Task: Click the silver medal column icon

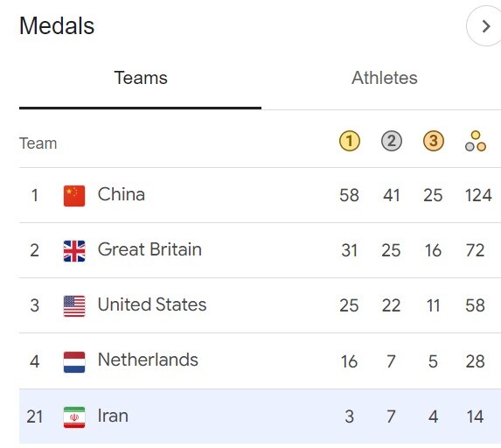Action: tap(392, 141)
